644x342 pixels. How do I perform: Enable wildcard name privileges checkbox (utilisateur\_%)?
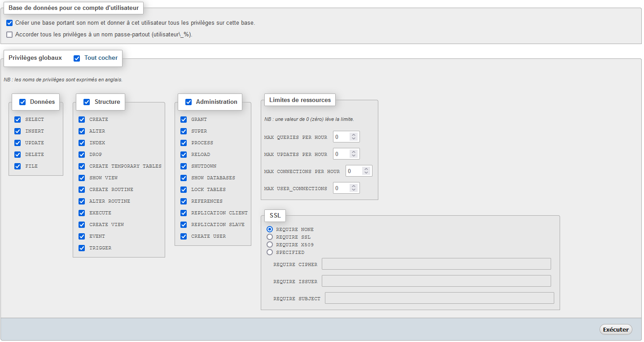tap(9, 35)
